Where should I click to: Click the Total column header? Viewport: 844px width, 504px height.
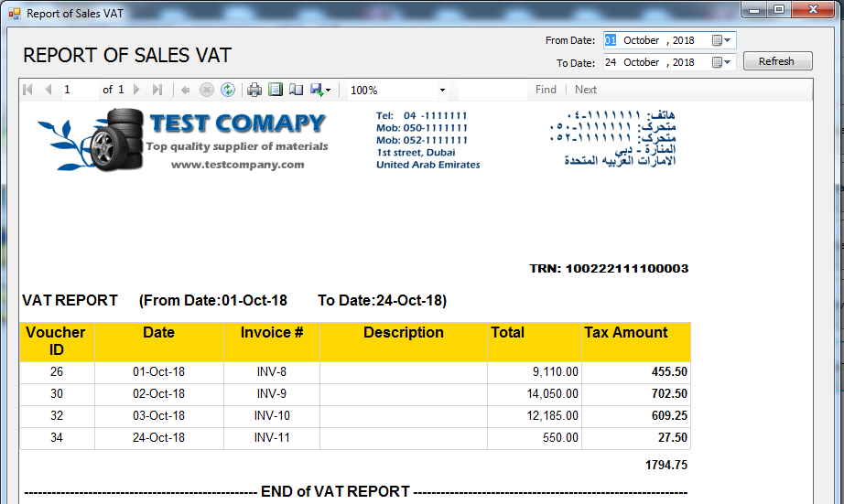coord(535,341)
